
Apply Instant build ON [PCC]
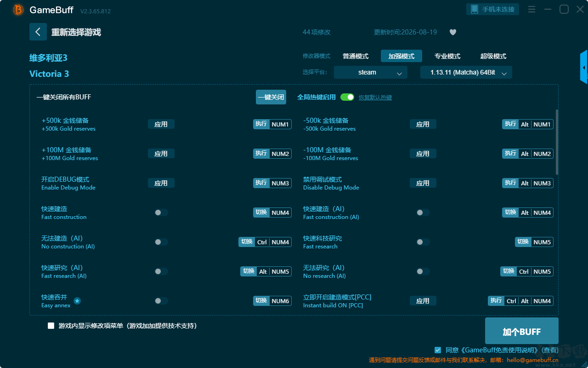[423, 301]
